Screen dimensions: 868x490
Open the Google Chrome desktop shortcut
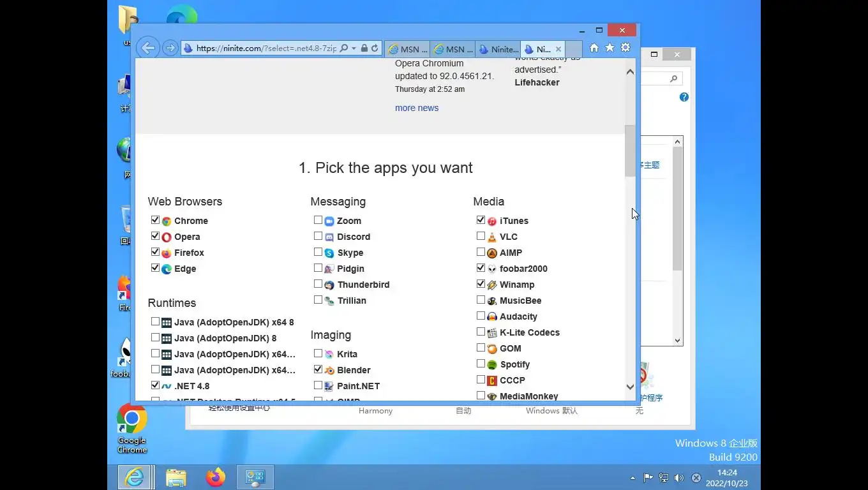point(132,429)
